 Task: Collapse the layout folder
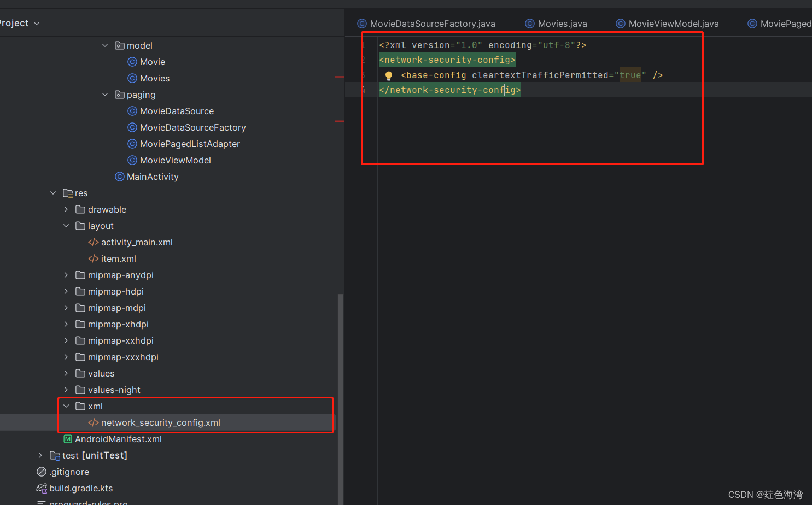pos(66,226)
